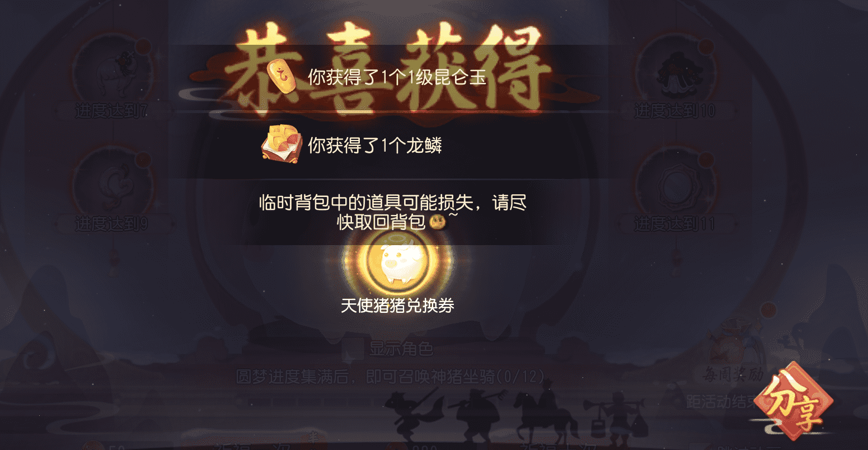
Task: Click the 昆仑玉 jade reward icon
Action: pyautogui.click(x=283, y=77)
